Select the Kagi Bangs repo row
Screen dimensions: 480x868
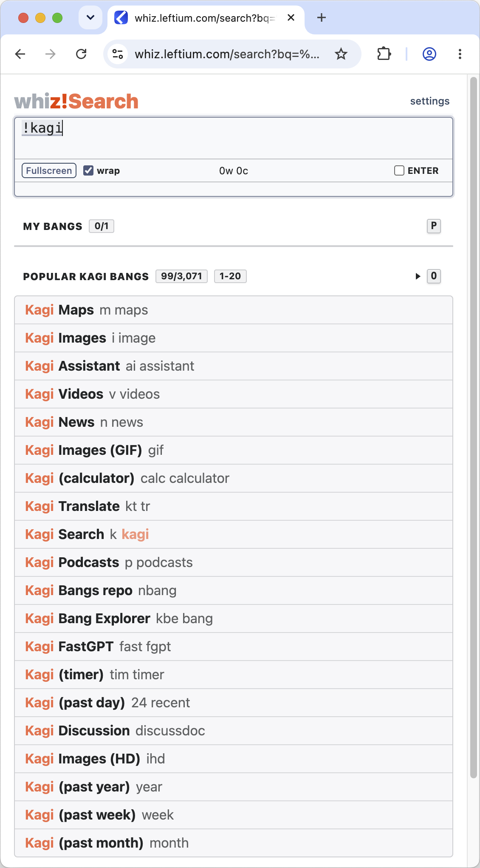pyautogui.click(x=234, y=590)
